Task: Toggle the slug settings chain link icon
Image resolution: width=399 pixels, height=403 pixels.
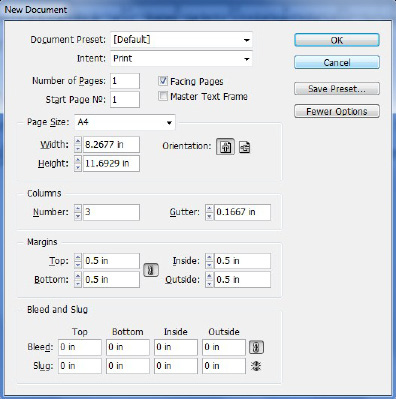Action: pyautogui.click(x=256, y=366)
